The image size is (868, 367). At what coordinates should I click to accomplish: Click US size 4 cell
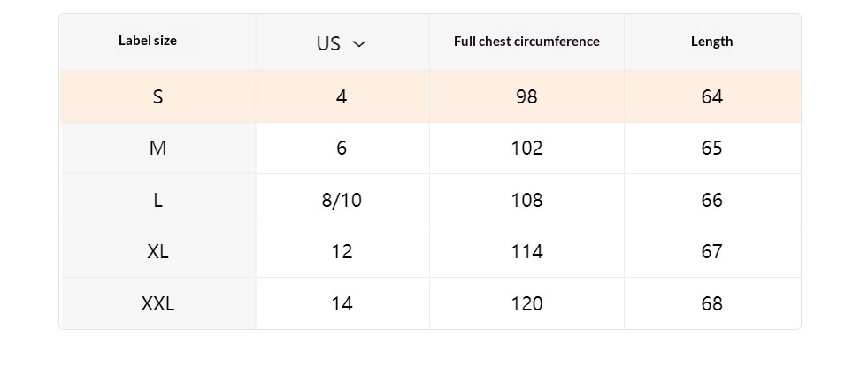coord(342,96)
